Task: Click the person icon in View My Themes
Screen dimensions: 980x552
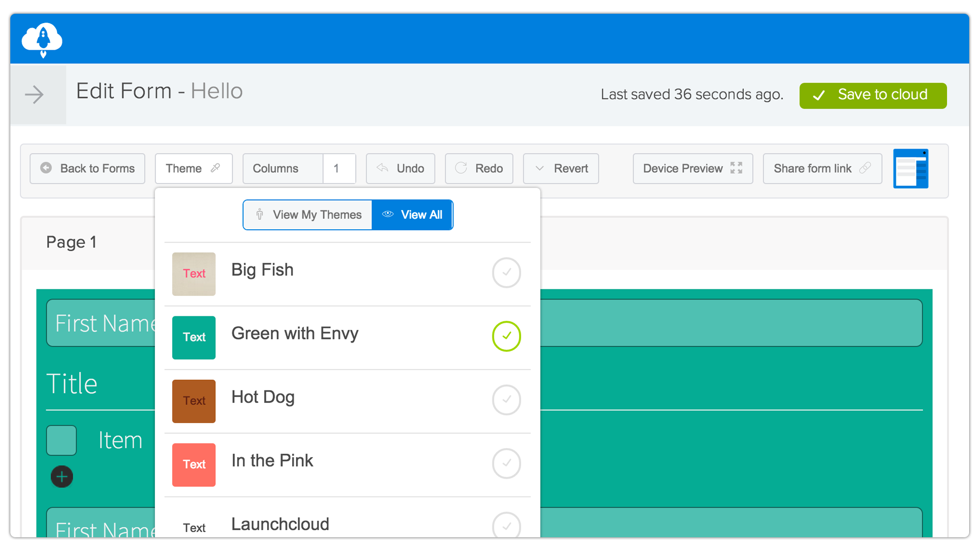Action: [x=260, y=215]
